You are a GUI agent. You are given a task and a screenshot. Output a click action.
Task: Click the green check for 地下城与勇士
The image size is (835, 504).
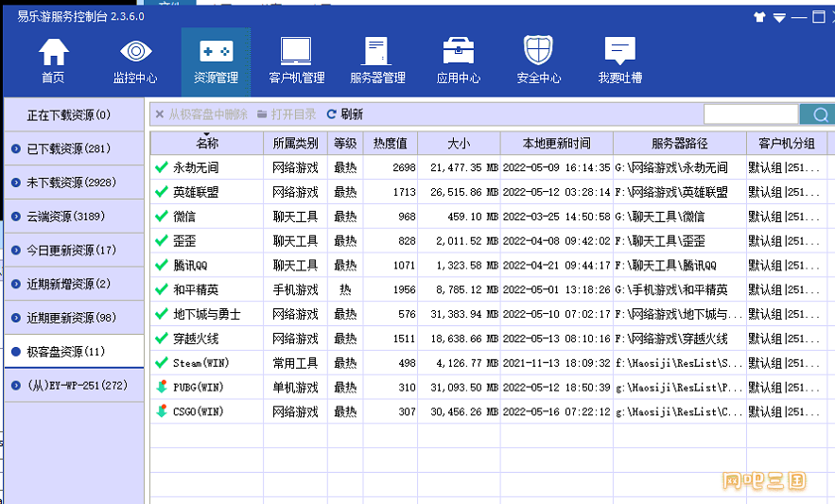(x=162, y=314)
